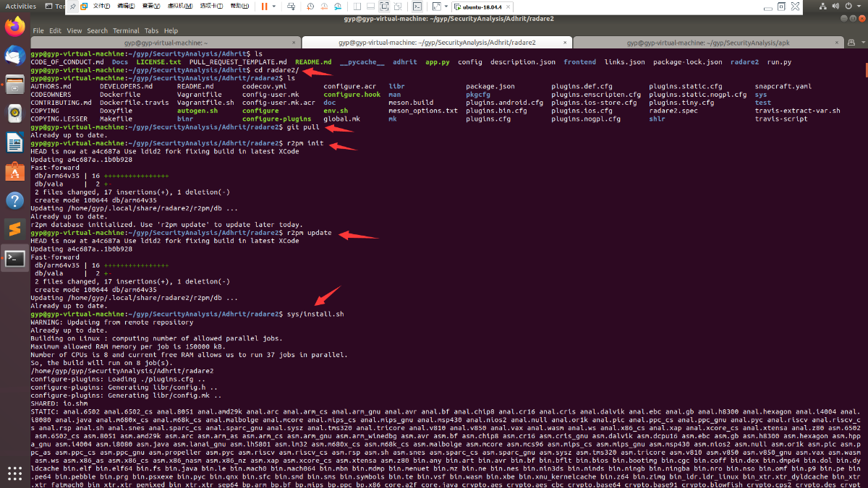
Task: Show the applications grid
Action: 14,473
